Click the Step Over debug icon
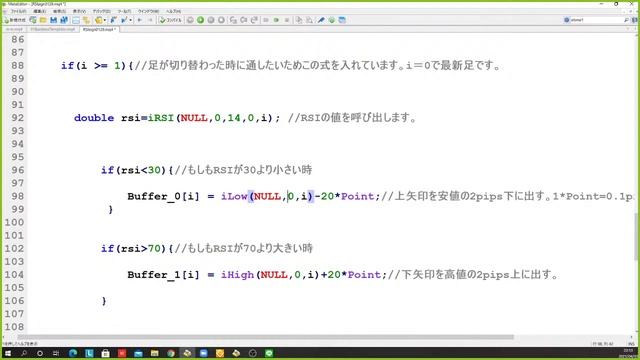This screenshot has width=640, height=360. coord(244,20)
